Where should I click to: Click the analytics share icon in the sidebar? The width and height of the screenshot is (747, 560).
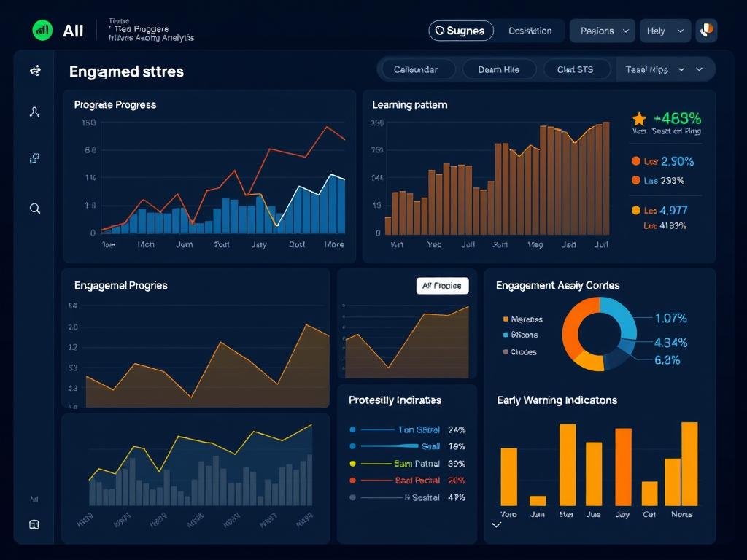pyautogui.click(x=34, y=70)
